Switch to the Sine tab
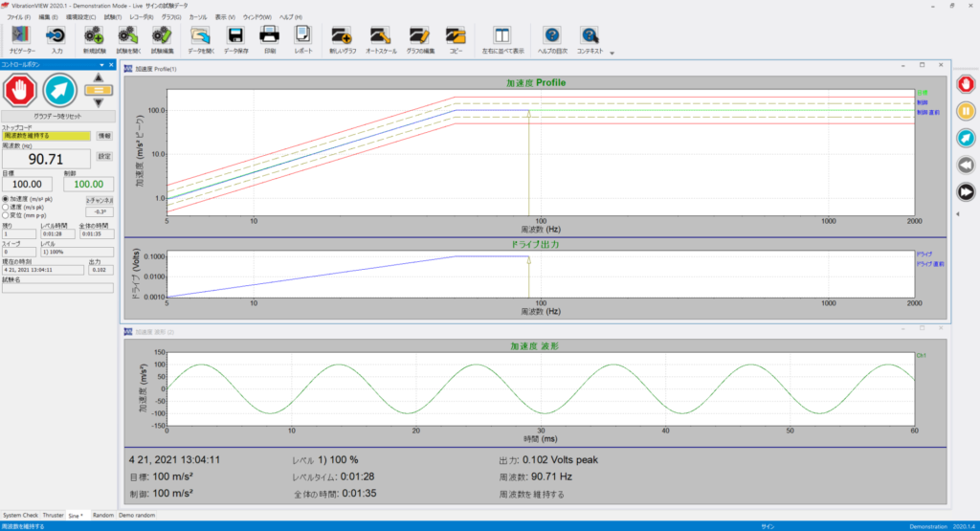 [76, 516]
